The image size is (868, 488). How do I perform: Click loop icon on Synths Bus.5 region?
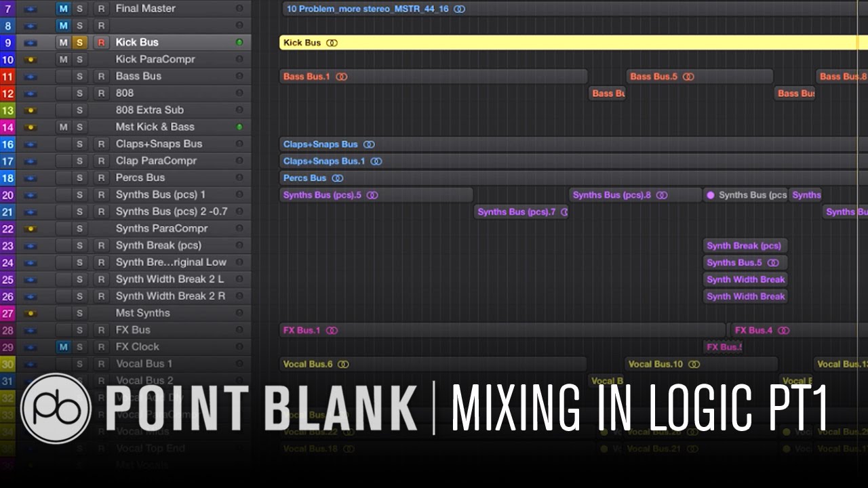pyautogui.click(x=773, y=263)
